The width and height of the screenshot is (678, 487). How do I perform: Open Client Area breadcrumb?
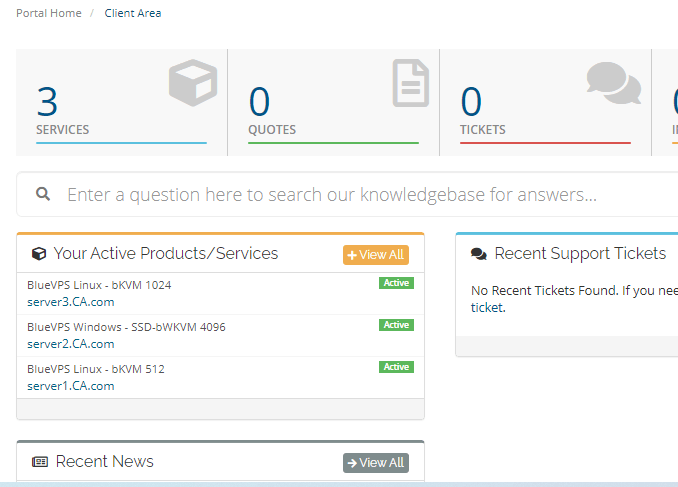[133, 13]
